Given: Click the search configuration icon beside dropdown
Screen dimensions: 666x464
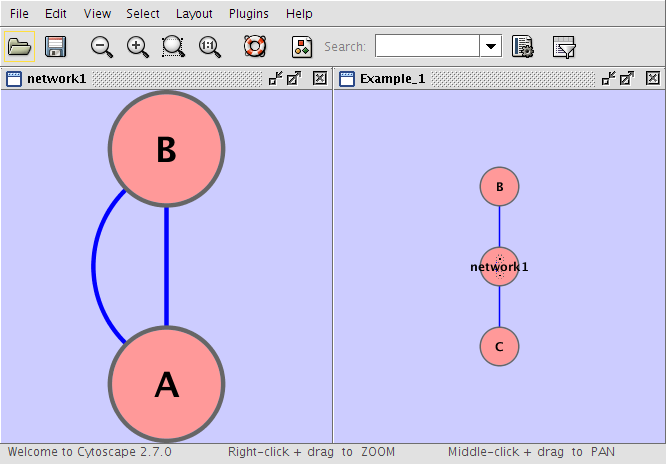Looking at the screenshot, I should 522,46.
